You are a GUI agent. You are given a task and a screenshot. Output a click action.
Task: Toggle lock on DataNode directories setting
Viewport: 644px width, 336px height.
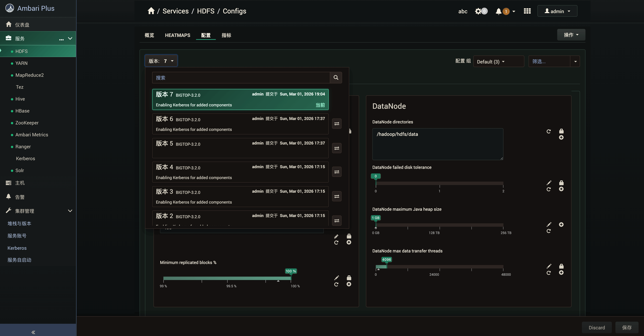click(561, 131)
